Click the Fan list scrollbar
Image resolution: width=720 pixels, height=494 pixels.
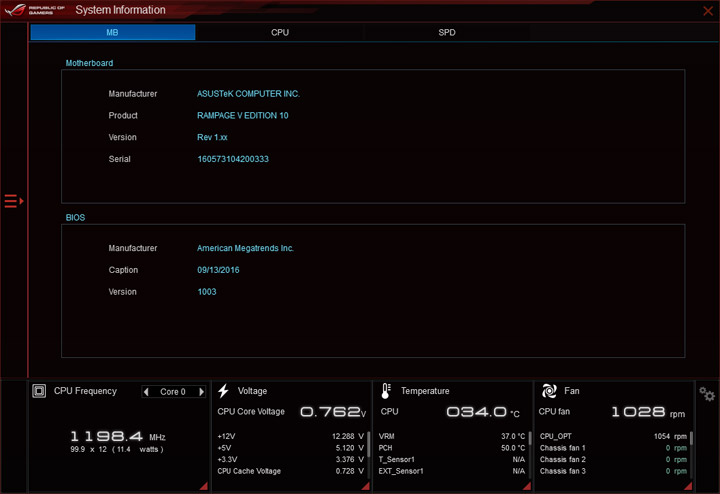coord(692,438)
